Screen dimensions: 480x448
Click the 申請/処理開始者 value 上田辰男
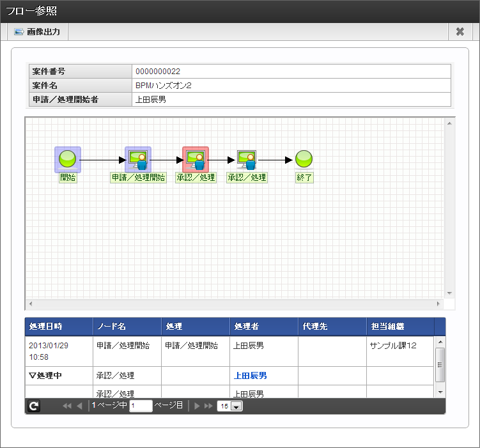click(151, 100)
